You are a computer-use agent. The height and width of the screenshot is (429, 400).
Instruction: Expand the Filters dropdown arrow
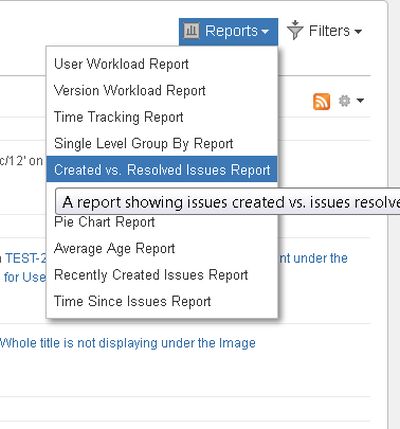(358, 32)
